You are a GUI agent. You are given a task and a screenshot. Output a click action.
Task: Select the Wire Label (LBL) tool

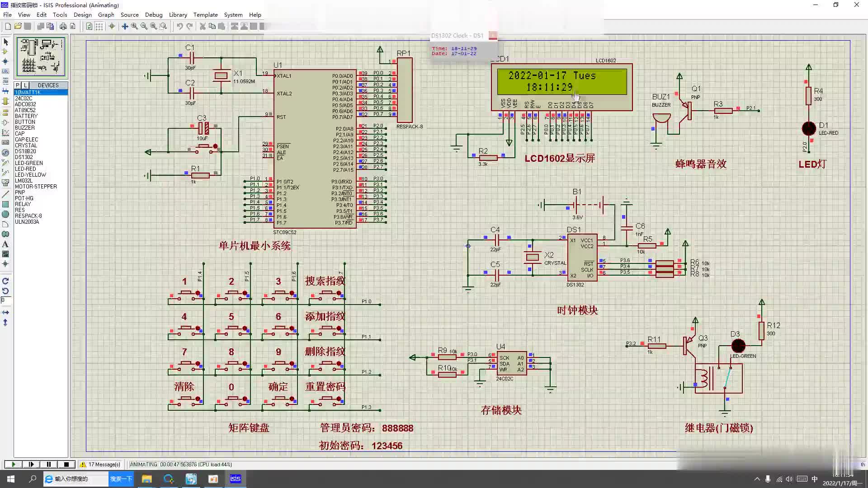[5, 71]
